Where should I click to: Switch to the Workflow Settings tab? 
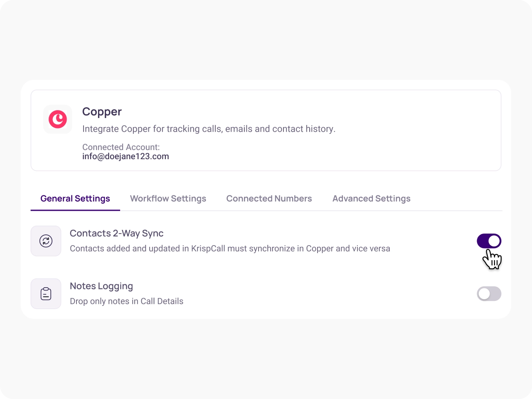168,199
